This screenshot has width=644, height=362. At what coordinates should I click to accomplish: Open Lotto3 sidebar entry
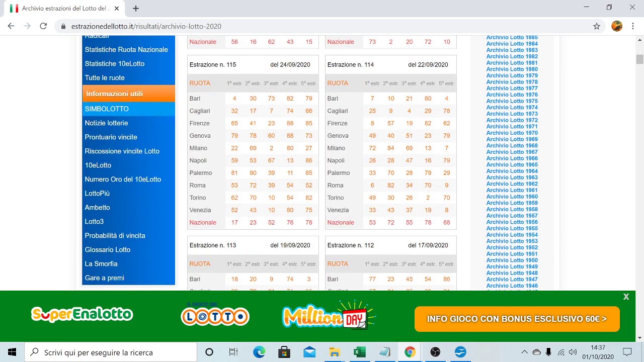[x=94, y=221]
